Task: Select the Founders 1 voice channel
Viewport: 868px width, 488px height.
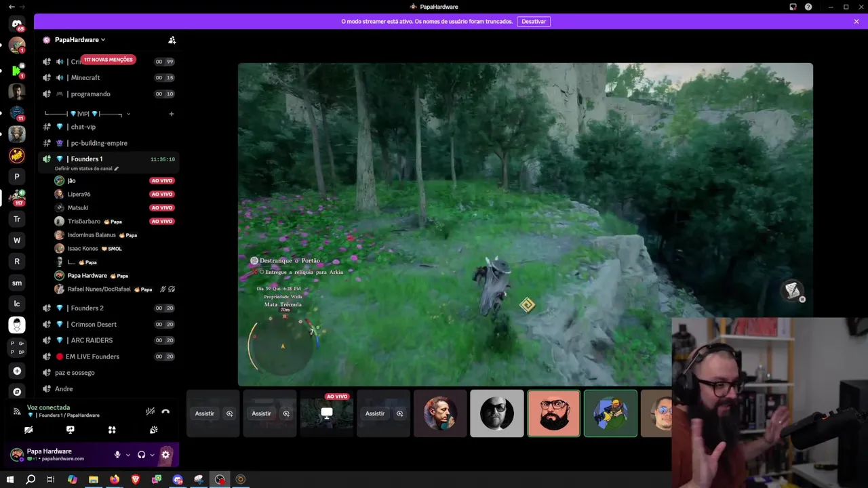Action: (x=108, y=159)
